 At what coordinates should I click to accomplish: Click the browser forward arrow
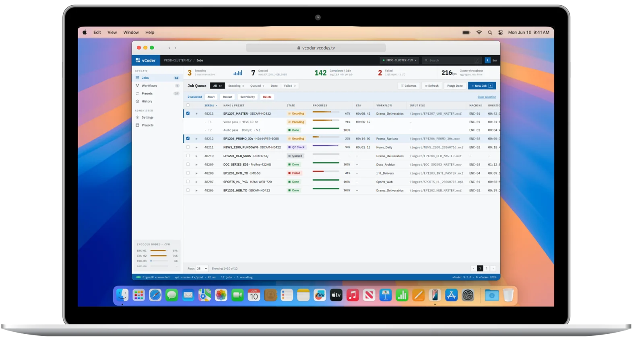tap(175, 48)
